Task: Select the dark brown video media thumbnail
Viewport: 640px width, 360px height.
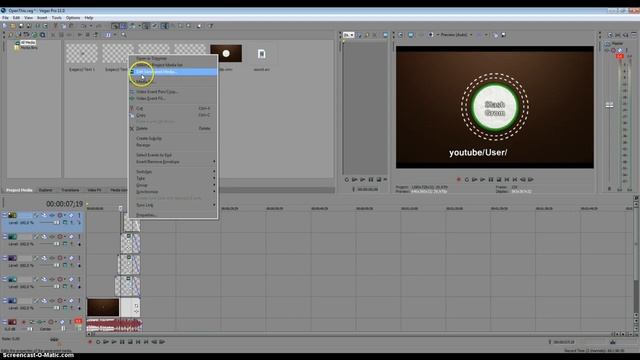Action: tap(226, 53)
